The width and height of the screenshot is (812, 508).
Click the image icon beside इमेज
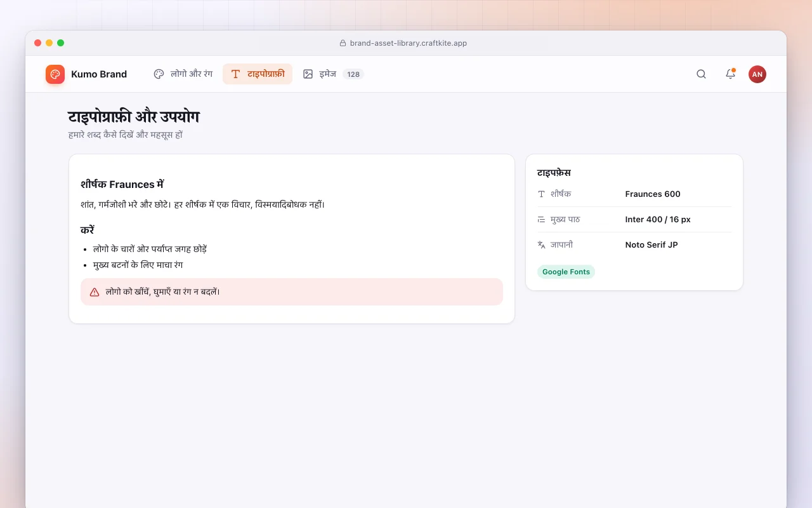tap(308, 74)
